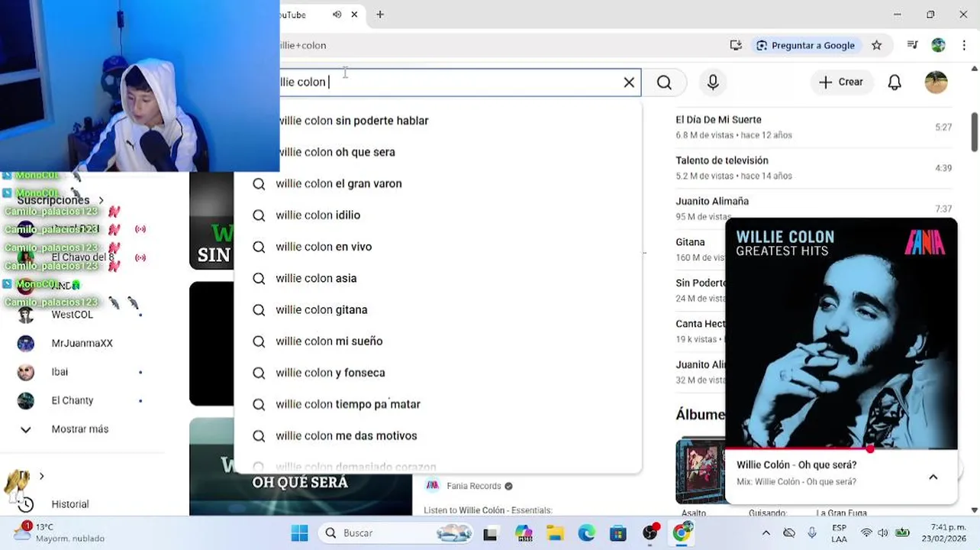Image resolution: width=980 pixels, height=550 pixels.
Task: Switch ESP LAA keyboard language
Action: [839, 533]
